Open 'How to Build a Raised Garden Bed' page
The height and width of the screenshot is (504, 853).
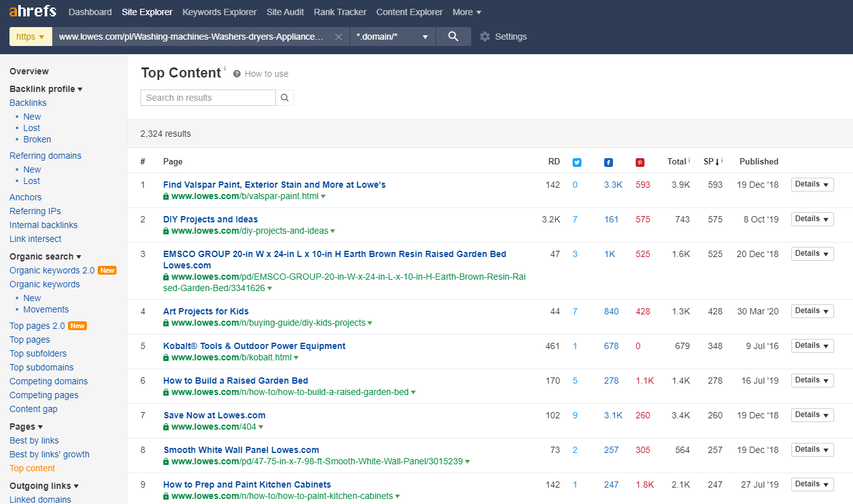(236, 381)
